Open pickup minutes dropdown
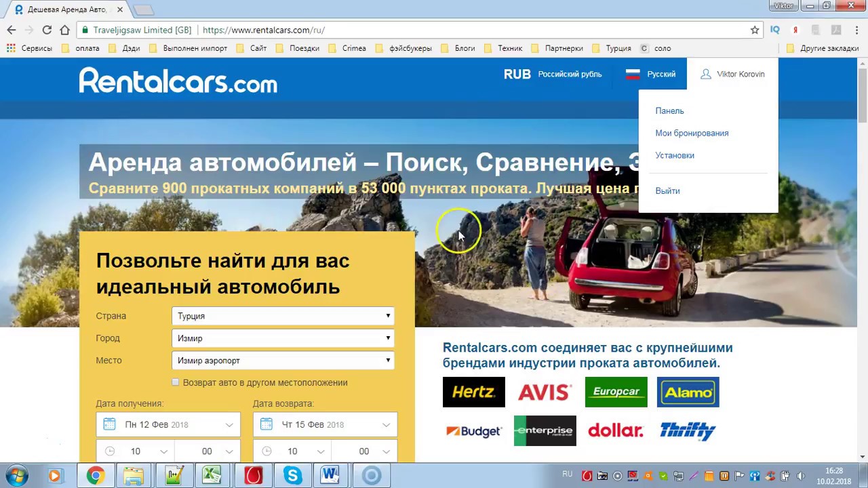868x488 pixels. (208, 451)
